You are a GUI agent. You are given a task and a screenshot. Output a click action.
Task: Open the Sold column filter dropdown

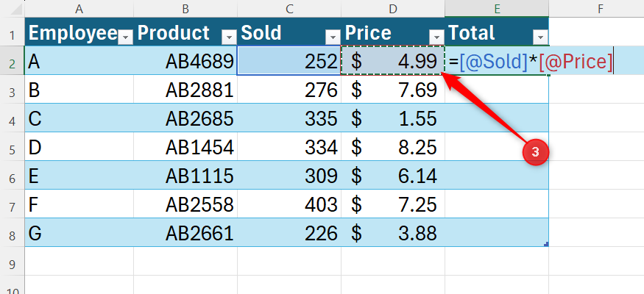click(x=333, y=37)
